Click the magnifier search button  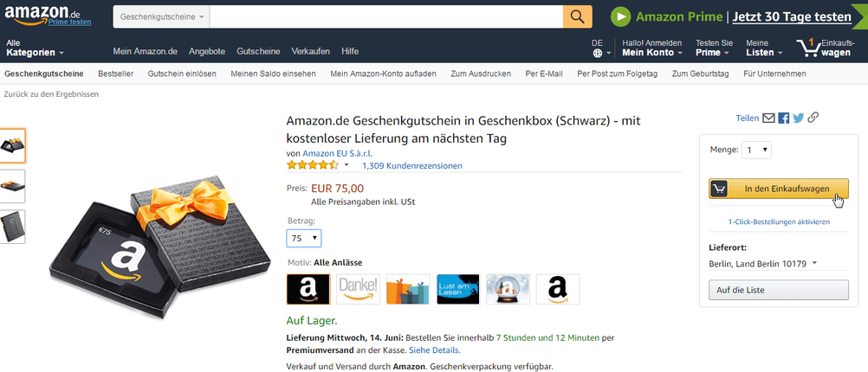(x=578, y=16)
